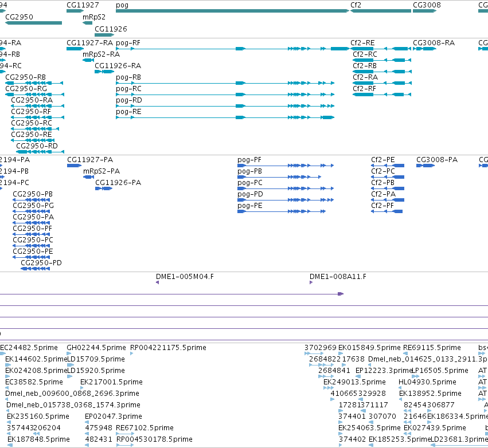Select protein CG2950-PD
The width and height of the screenshot is (488, 448).
35,269
